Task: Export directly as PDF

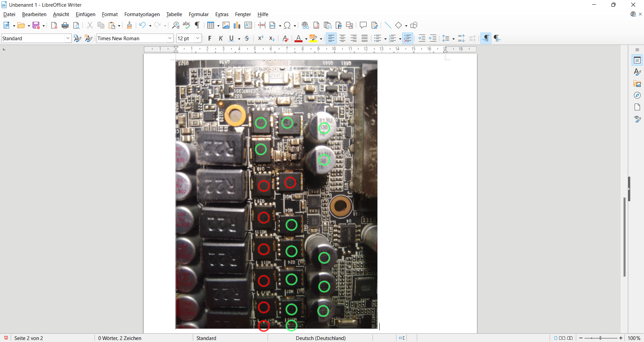Action: tap(54, 25)
